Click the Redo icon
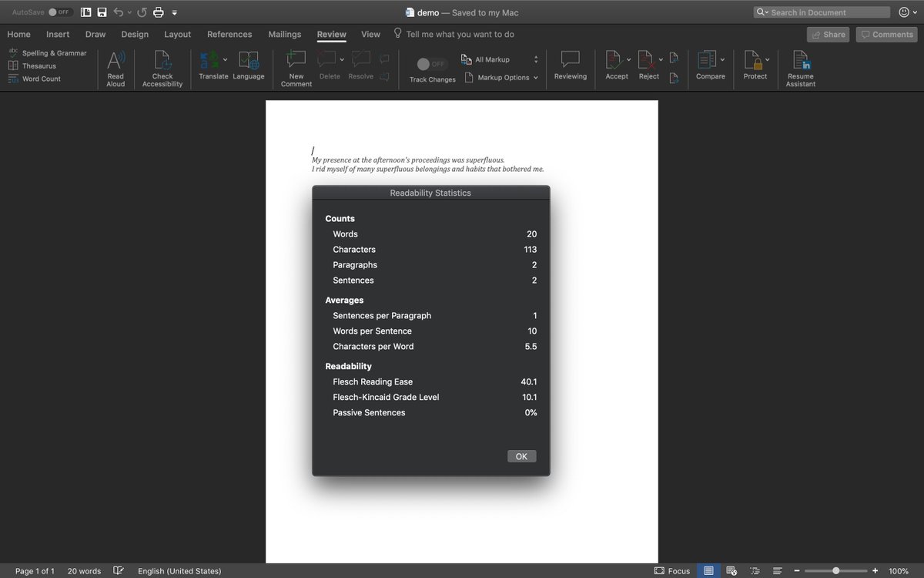924x578 pixels. pyautogui.click(x=142, y=12)
